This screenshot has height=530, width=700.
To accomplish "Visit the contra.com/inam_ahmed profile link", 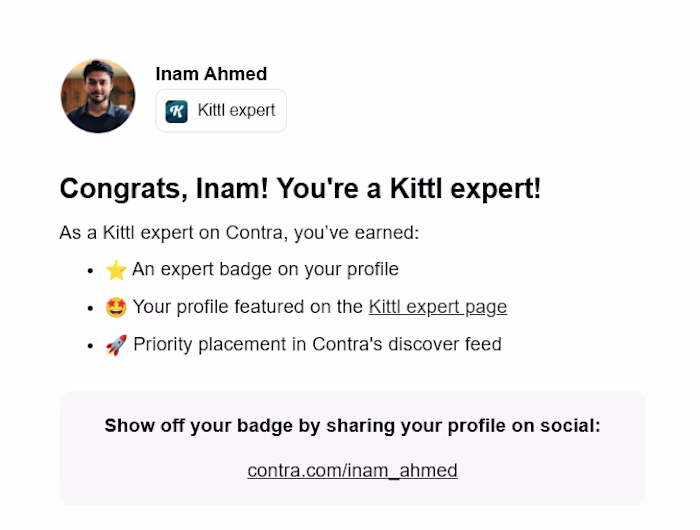I will 352,470.
